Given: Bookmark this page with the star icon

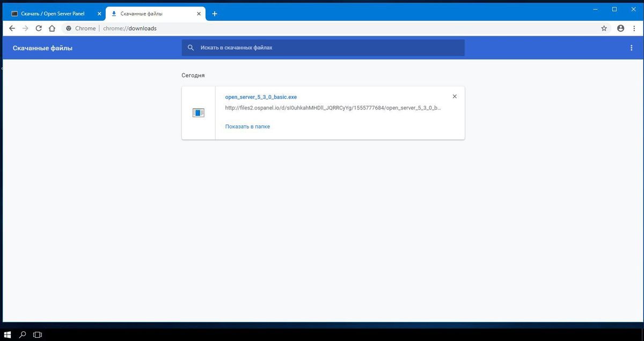Looking at the screenshot, I should coord(604,28).
